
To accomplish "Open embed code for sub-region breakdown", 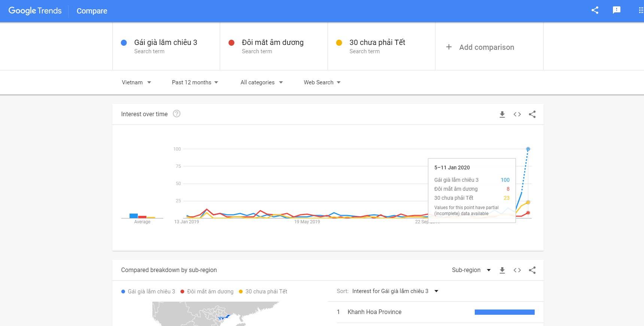I will (517, 270).
